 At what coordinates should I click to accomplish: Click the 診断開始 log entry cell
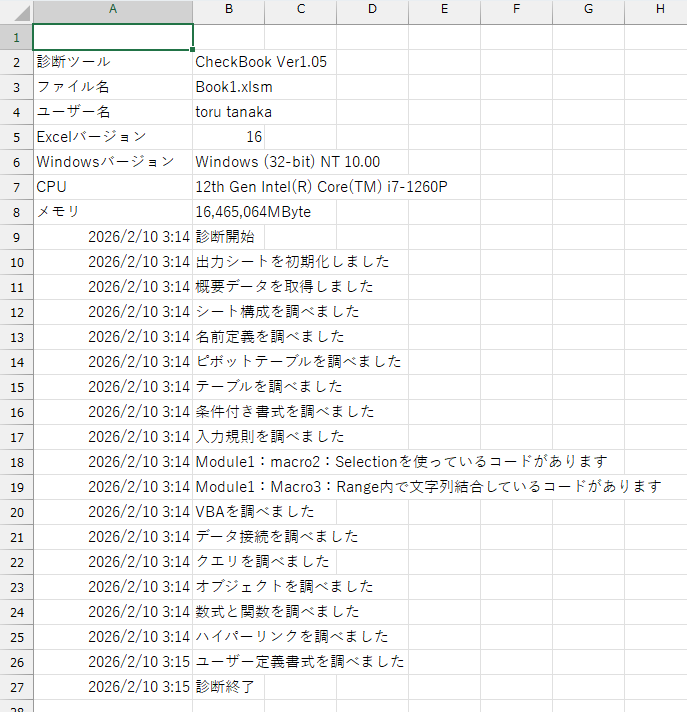(228, 237)
